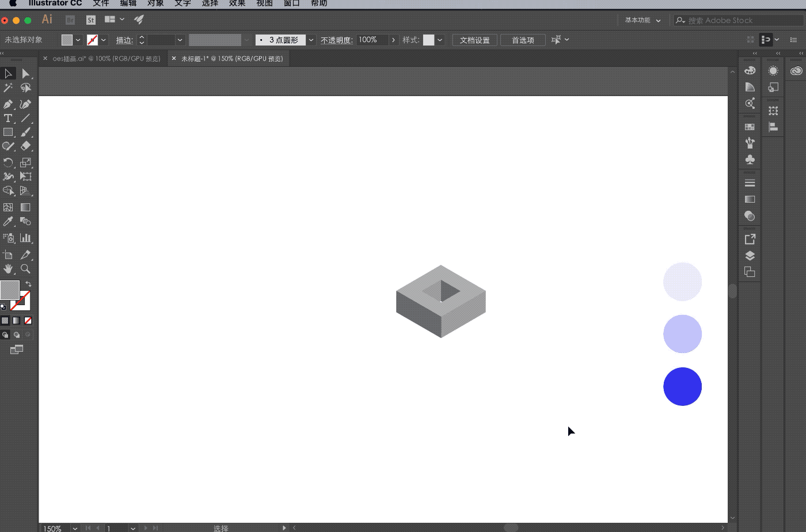This screenshot has width=806, height=532.
Task: Switch paint mode to Gradient
Action: pos(17,321)
